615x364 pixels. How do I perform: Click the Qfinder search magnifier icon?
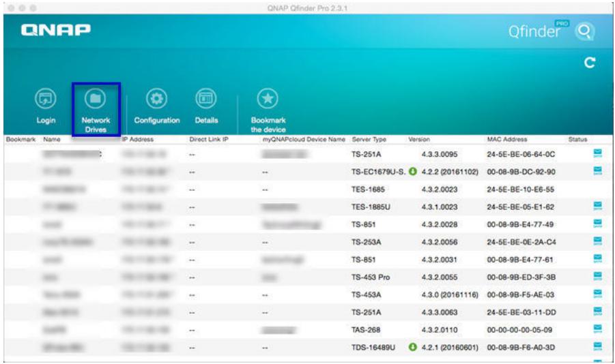pyautogui.click(x=585, y=31)
